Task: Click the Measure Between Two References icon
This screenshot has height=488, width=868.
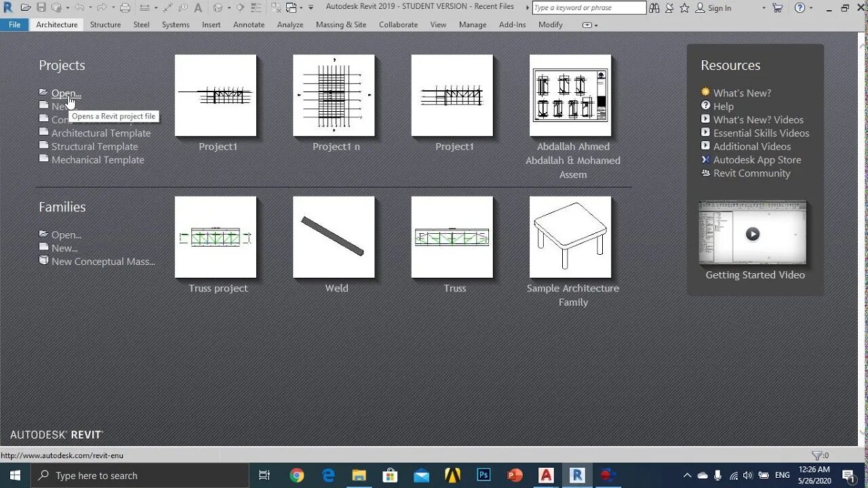Action: (144, 7)
